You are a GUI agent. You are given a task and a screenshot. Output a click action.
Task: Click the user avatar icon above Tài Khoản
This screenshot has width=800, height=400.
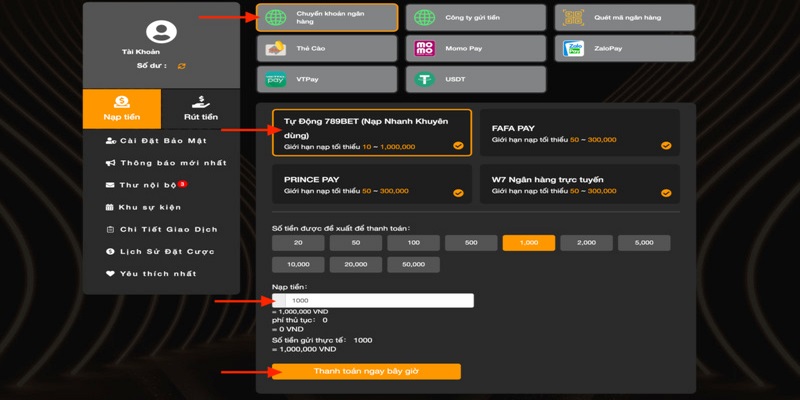(x=160, y=32)
